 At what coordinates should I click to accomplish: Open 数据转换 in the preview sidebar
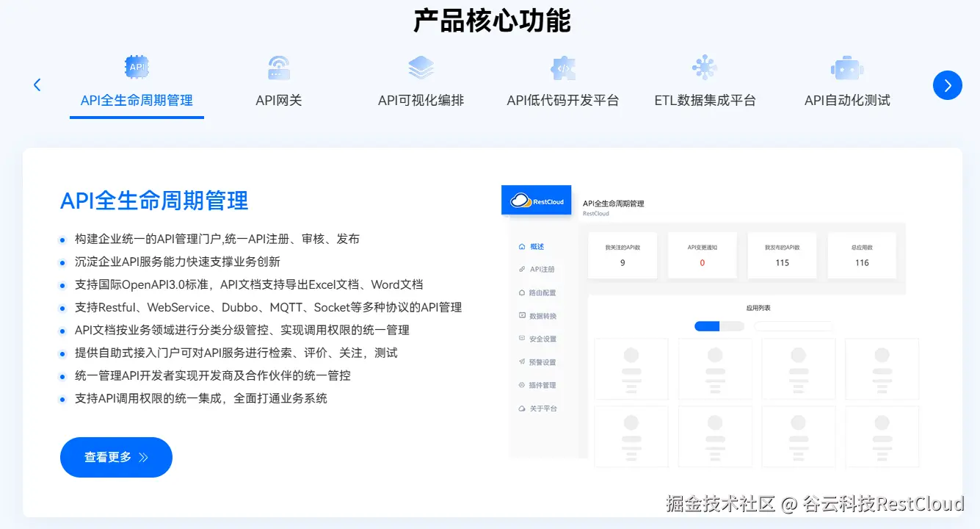(543, 316)
